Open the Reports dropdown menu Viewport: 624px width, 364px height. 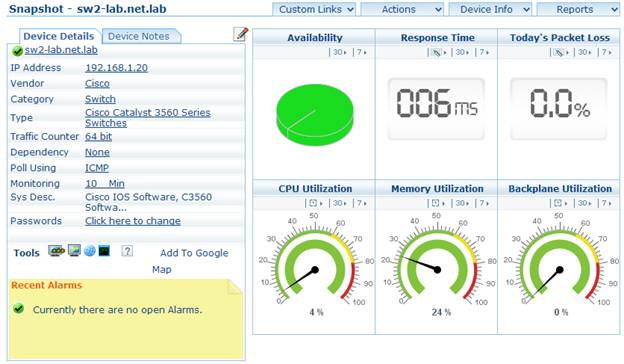578,9
